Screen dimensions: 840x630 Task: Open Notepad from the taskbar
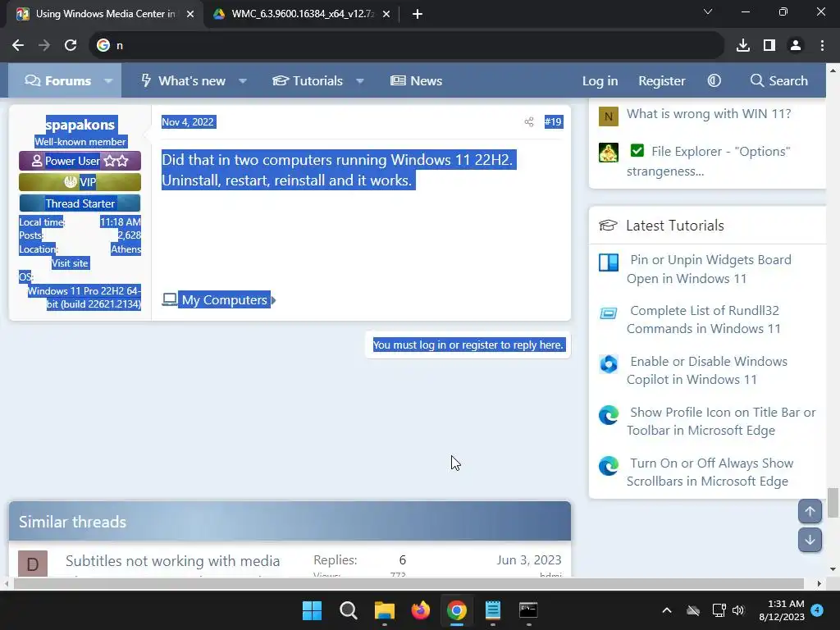pyautogui.click(x=492, y=610)
